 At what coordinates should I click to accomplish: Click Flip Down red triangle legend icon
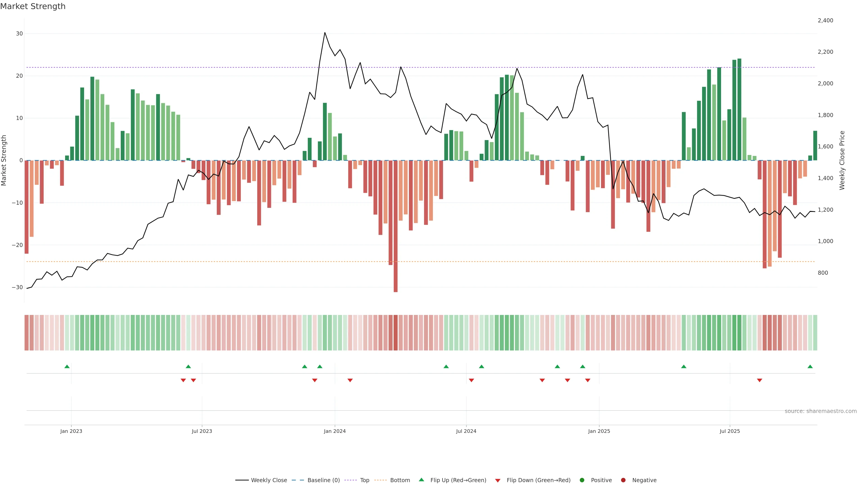498,480
